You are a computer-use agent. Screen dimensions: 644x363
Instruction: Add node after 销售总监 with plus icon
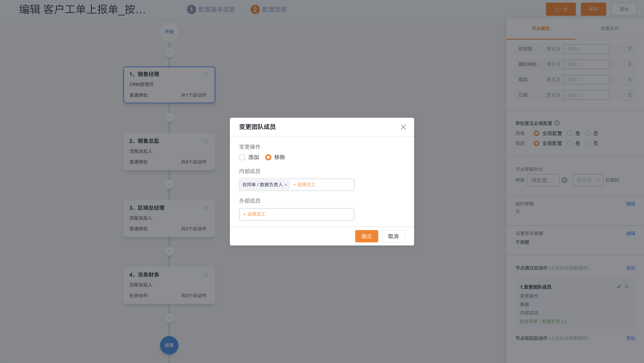tap(169, 185)
